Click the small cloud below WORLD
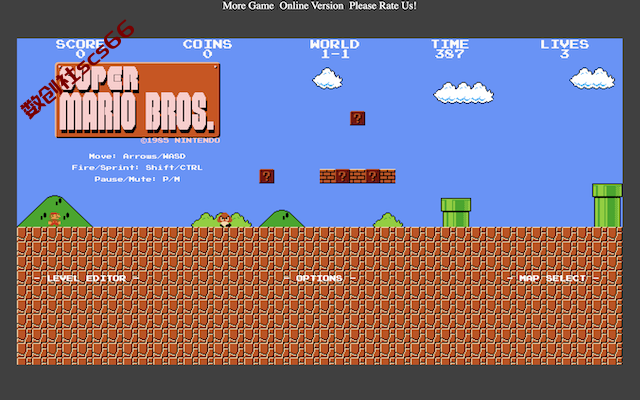640x400 pixels. [x=327, y=78]
